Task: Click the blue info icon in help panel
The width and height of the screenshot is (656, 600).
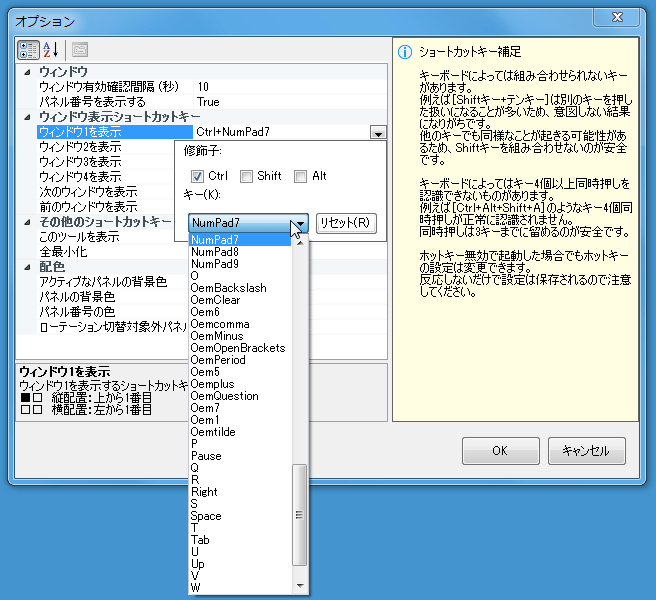Action: pyautogui.click(x=405, y=52)
